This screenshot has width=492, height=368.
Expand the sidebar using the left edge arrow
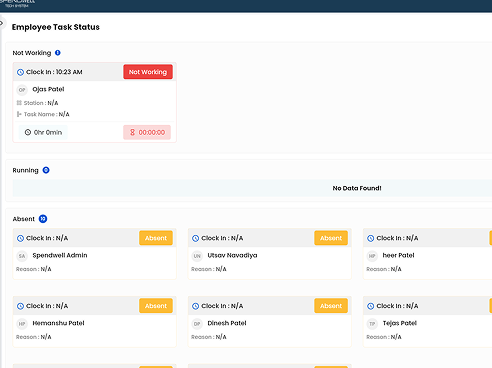click(x=1, y=23)
